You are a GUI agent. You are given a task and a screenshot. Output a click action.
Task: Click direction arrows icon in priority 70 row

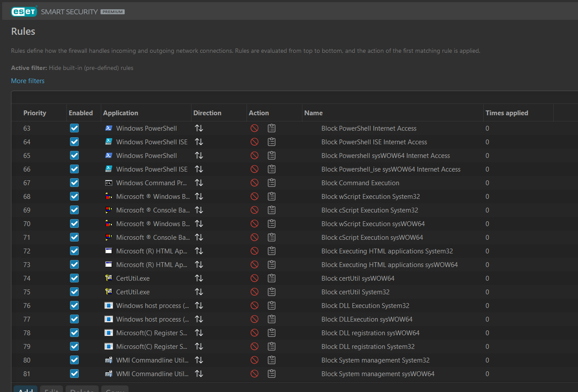(199, 224)
